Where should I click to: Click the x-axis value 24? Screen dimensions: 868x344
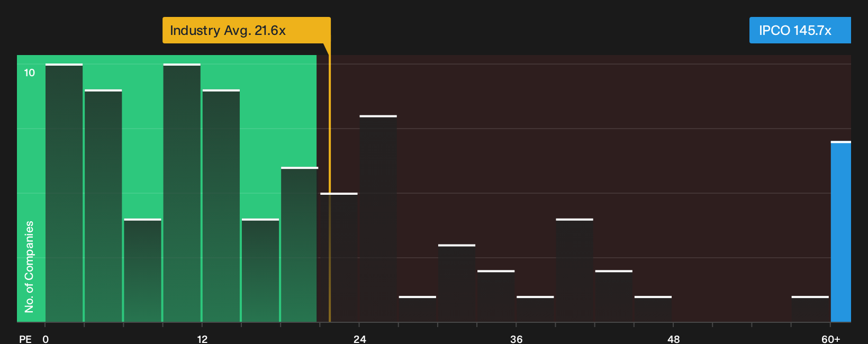tap(360, 339)
